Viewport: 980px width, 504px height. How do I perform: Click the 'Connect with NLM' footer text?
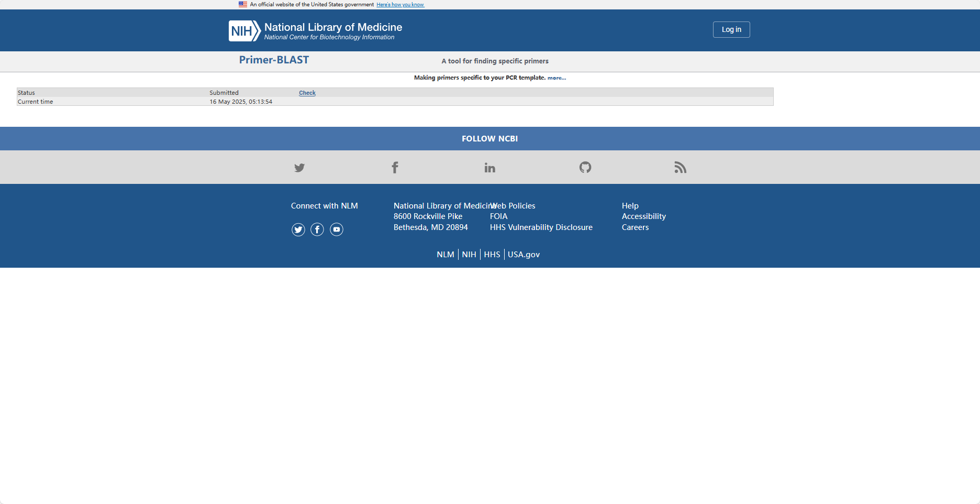(325, 206)
